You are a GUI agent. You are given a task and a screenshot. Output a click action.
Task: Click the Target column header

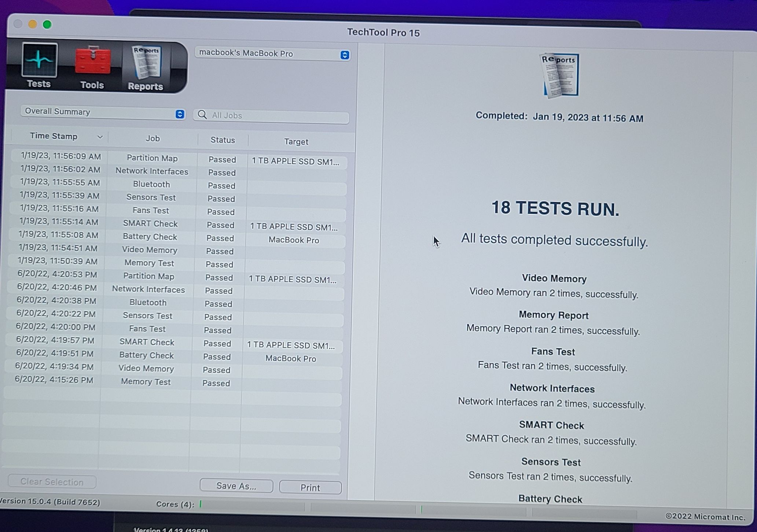(x=296, y=141)
